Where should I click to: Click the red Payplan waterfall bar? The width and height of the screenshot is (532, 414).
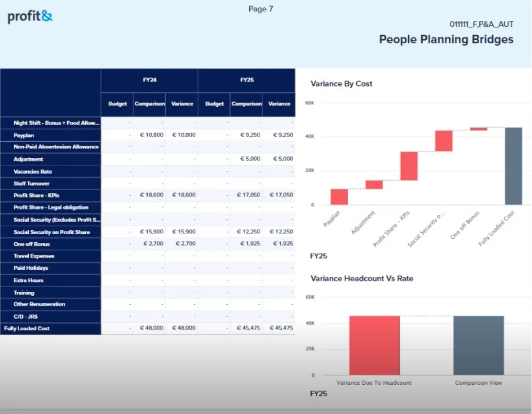click(339, 197)
